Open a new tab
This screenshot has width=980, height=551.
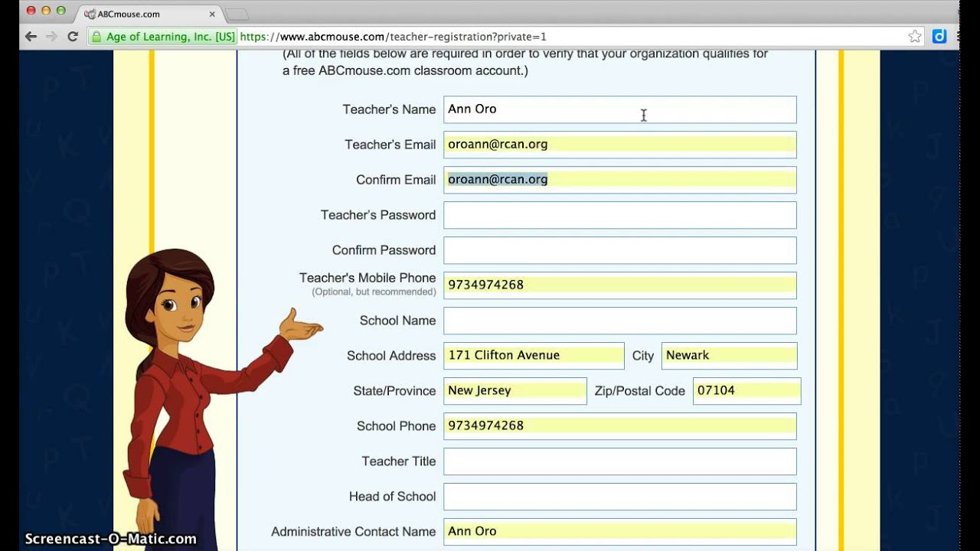237,14
